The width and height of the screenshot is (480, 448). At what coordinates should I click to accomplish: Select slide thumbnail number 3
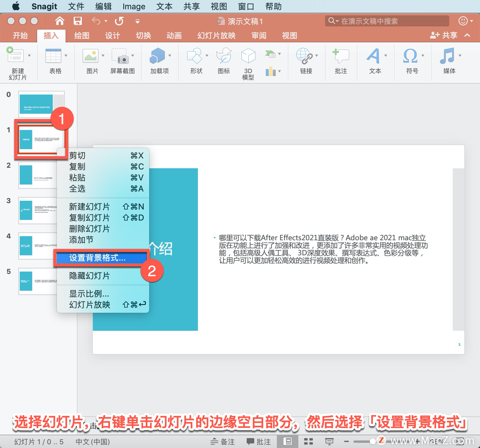(x=38, y=210)
